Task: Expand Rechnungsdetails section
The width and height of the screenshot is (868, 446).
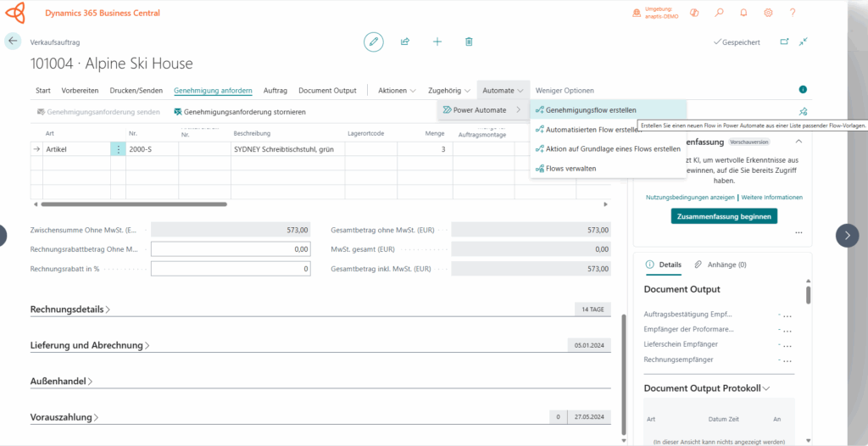Action: pyautogui.click(x=70, y=309)
